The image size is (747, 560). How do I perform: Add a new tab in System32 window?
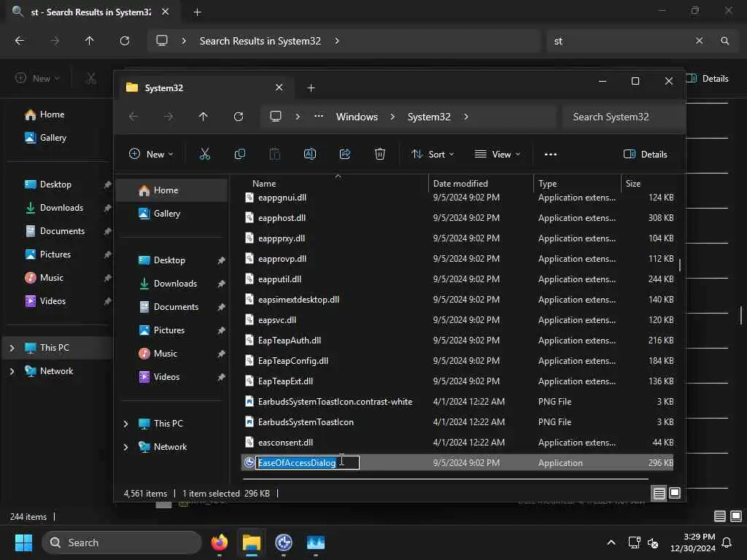(311, 88)
